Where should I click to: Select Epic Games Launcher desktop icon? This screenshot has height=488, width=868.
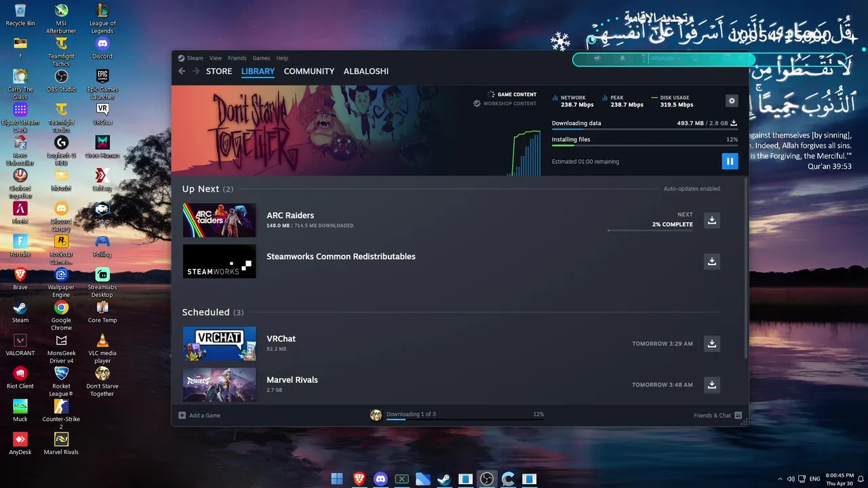point(102,84)
